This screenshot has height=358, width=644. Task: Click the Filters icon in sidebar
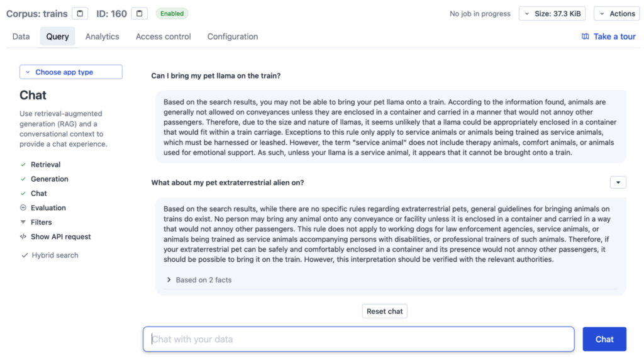pos(23,222)
